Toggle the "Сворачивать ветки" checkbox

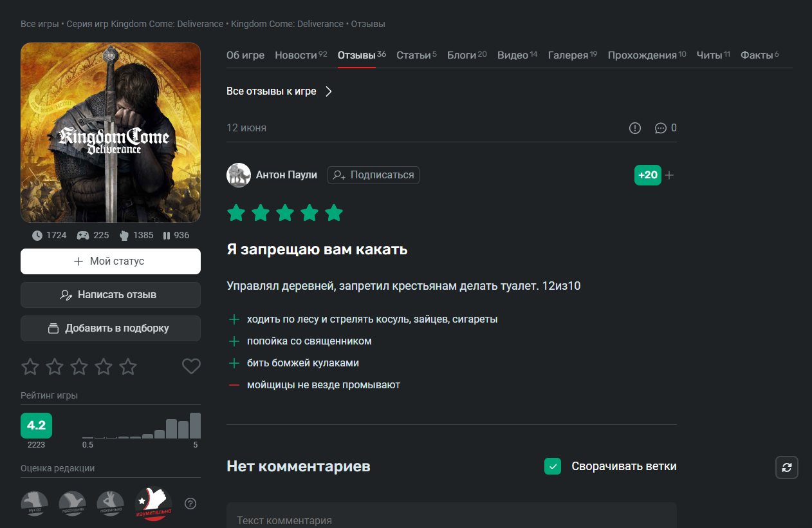[553, 466]
